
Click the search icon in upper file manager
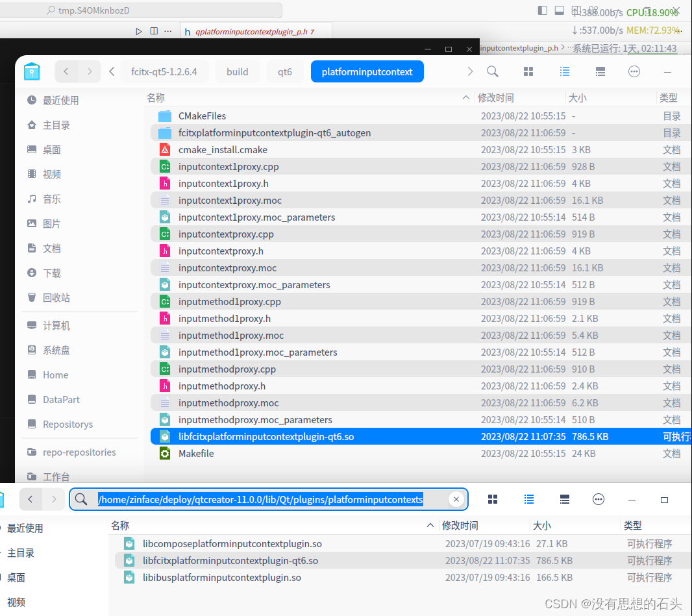tap(493, 71)
